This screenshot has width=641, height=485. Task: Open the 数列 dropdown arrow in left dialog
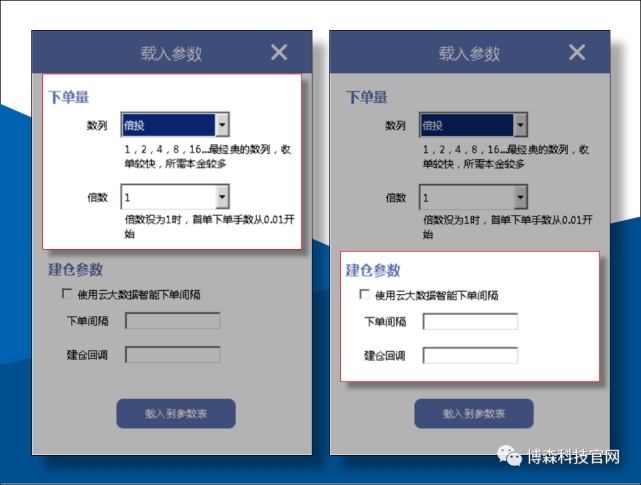click(x=222, y=124)
